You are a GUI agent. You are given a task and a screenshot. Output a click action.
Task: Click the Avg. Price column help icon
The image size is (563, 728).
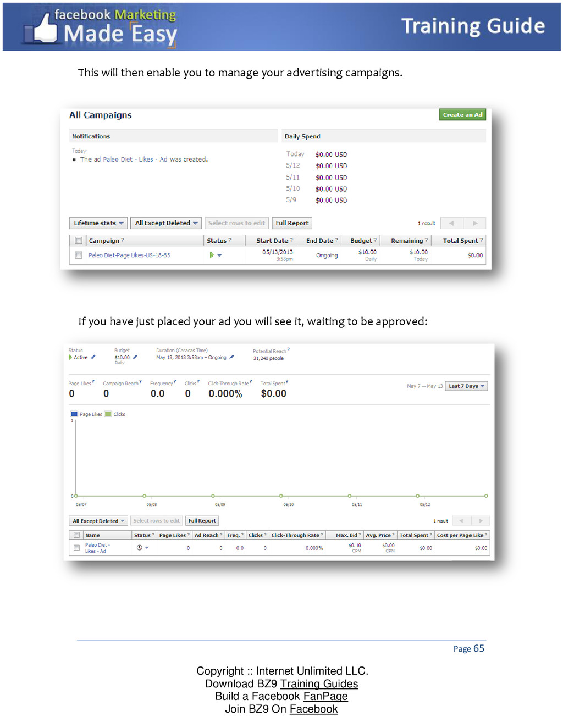(393, 535)
